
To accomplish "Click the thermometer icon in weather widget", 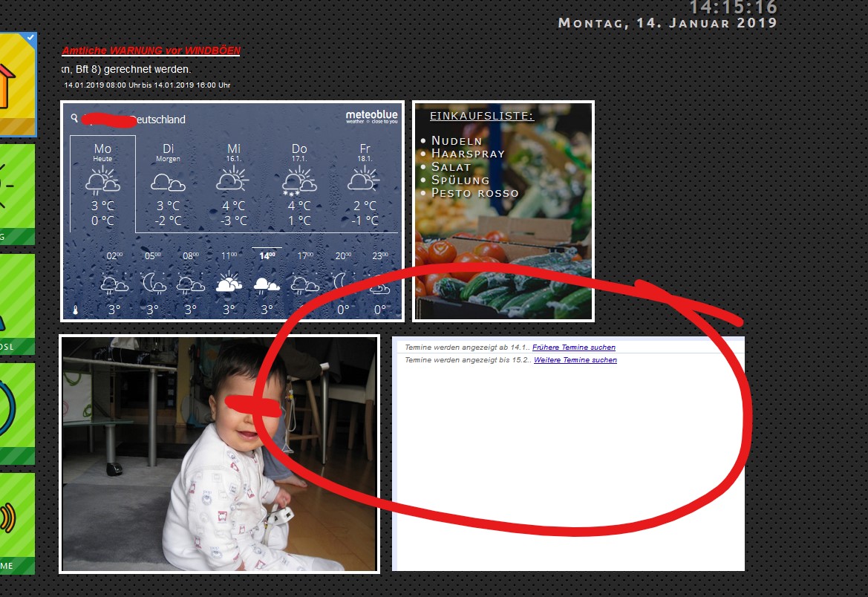I will pyautogui.click(x=75, y=310).
